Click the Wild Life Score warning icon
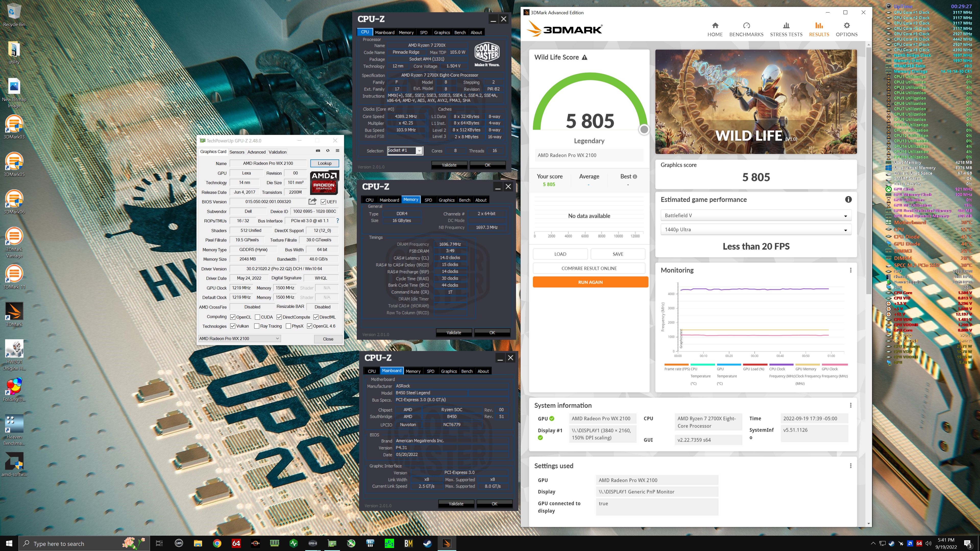980x551 pixels. point(585,57)
